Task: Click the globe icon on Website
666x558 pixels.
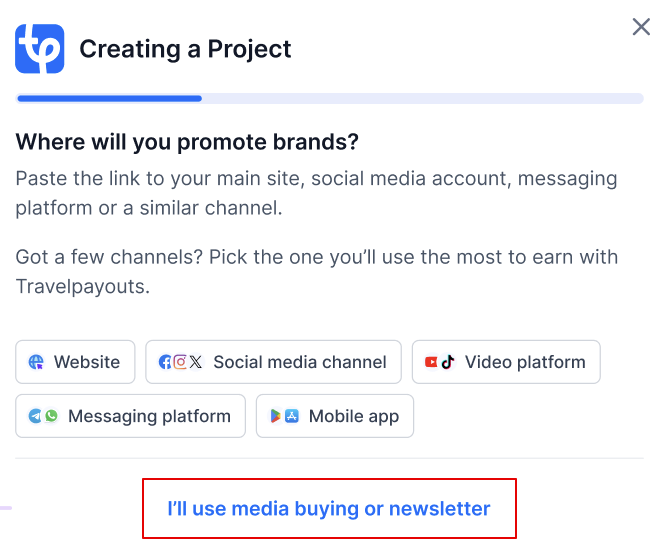Action: tap(36, 362)
